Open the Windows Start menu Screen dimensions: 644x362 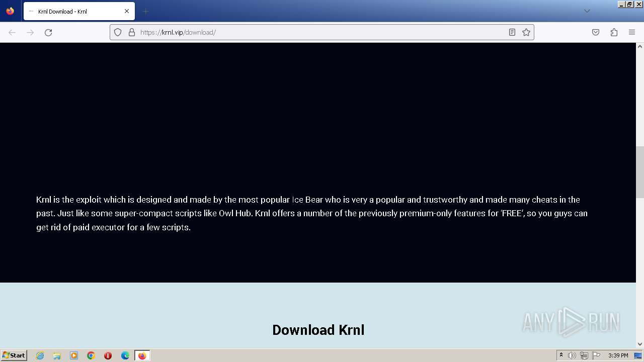(x=14, y=355)
